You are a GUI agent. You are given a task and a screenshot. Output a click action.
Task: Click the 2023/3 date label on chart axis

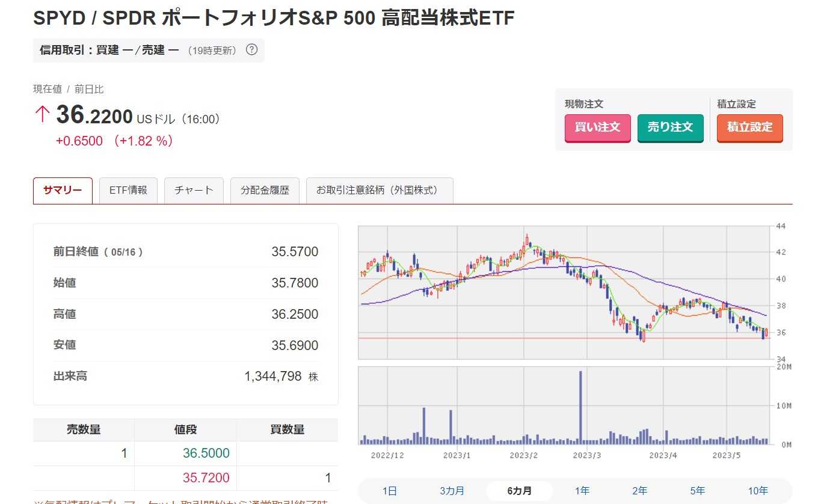[x=587, y=455]
